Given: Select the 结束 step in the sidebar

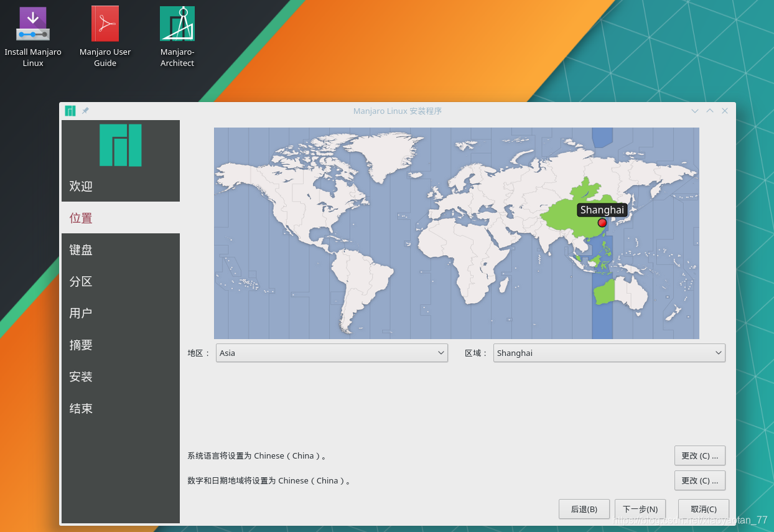Looking at the screenshot, I should (121, 408).
